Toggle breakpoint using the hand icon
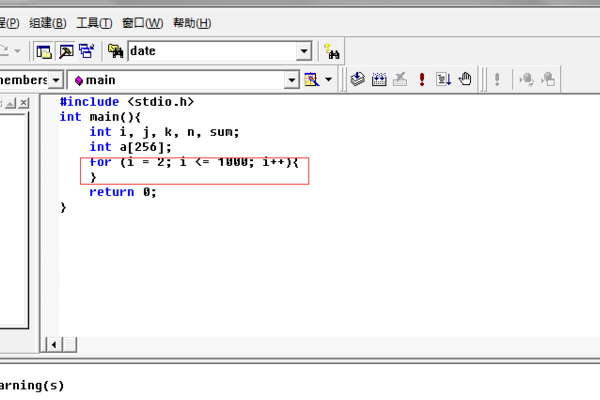Screen dimensions: 600x400 (x=465, y=79)
